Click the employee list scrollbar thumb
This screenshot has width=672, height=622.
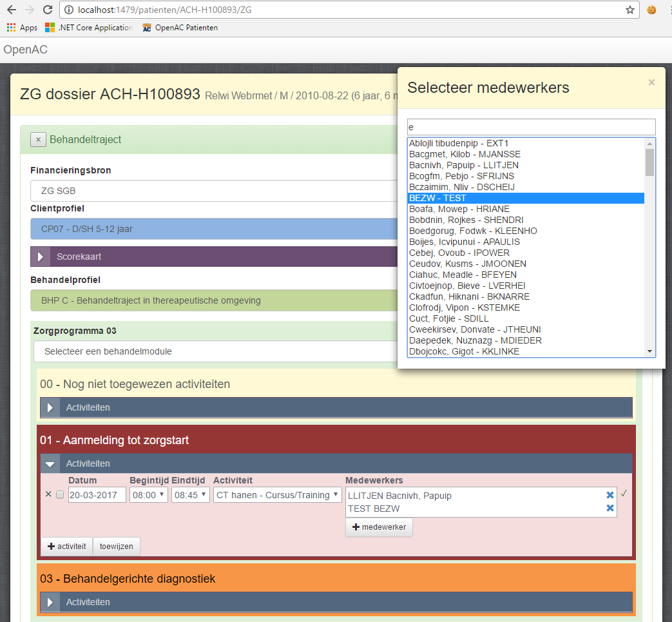pos(649,162)
